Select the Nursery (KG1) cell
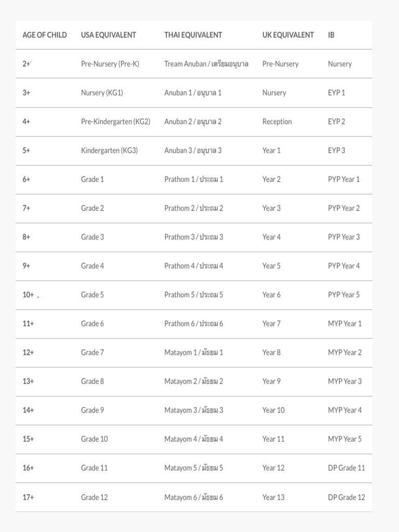 click(x=102, y=93)
